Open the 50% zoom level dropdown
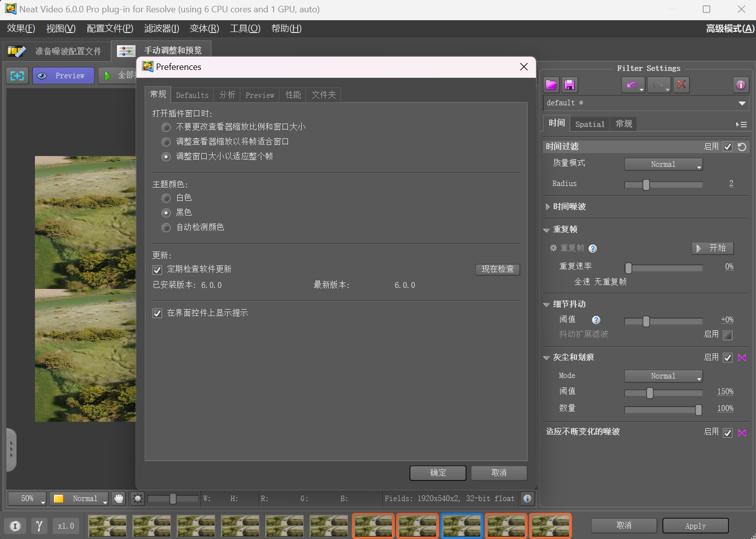Image resolution: width=756 pixels, height=539 pixels. tap(27, 499)
